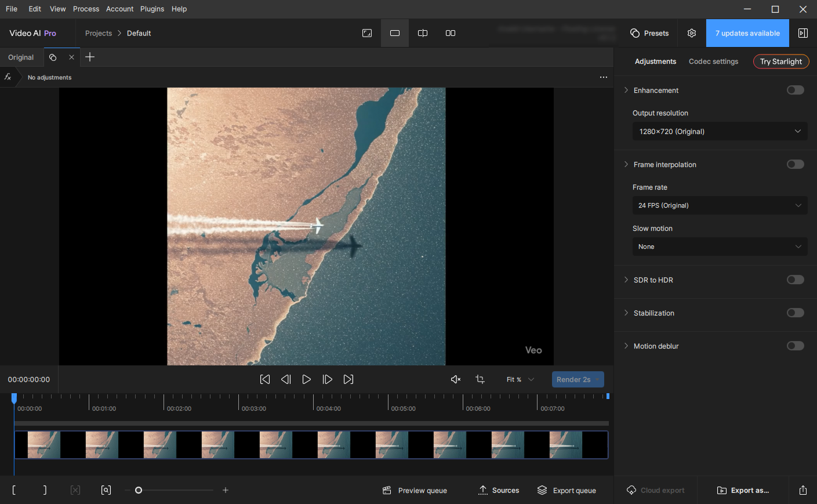
Task: Switch to the Codec settings tab
Action: (713, 61)
